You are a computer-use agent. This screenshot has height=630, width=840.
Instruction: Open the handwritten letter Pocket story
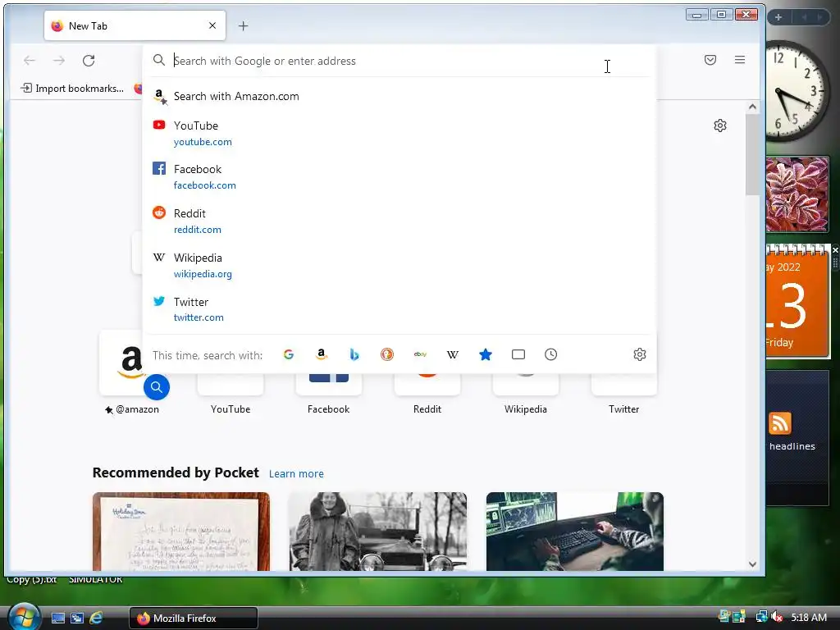click(x=181, y=532)
